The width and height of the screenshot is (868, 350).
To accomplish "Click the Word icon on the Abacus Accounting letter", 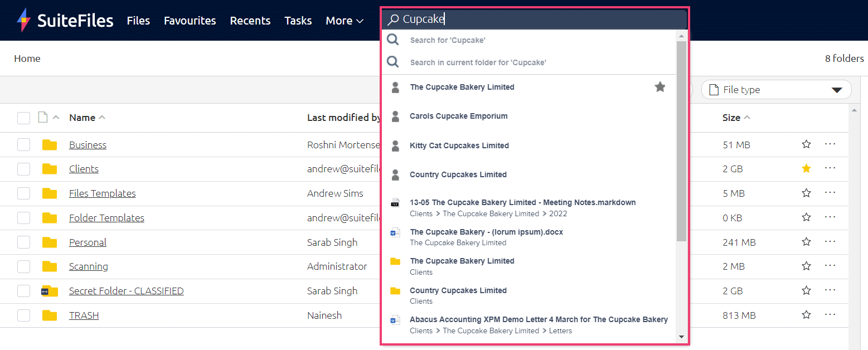I will point(396,320).
